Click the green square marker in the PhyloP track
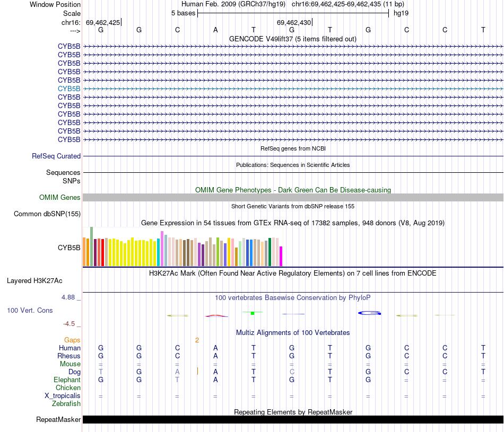Image resolution: width=504 pixels, height=432 pixels. click(253, 313)
